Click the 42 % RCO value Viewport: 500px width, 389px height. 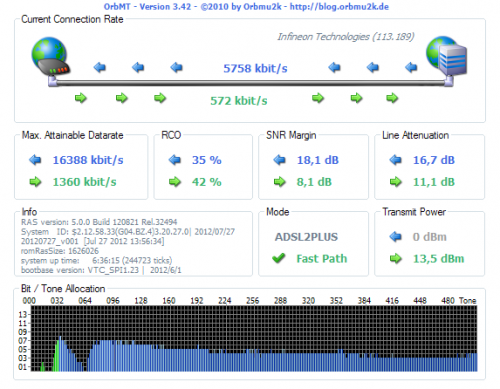click(x=207, y=182)
